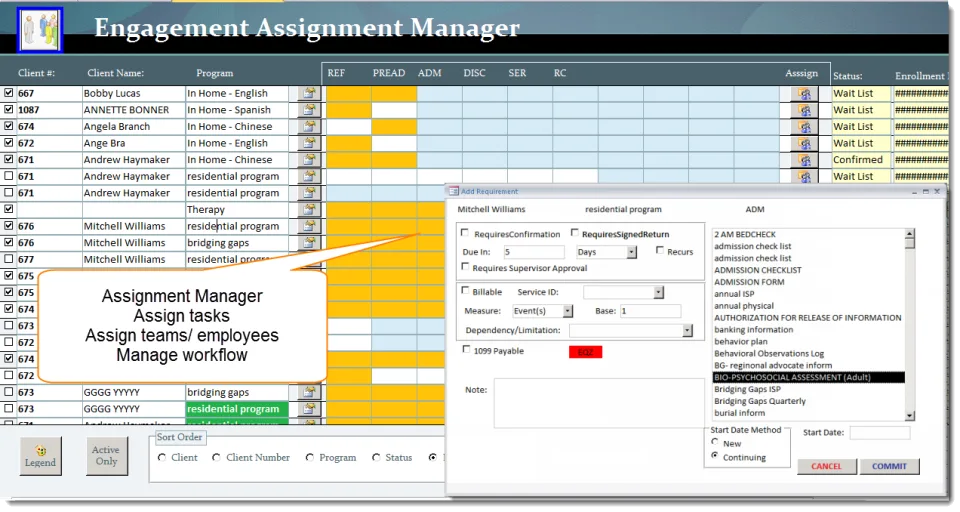Select the Client sort order radio
The image size is (960, 512).
click(162, 457)
